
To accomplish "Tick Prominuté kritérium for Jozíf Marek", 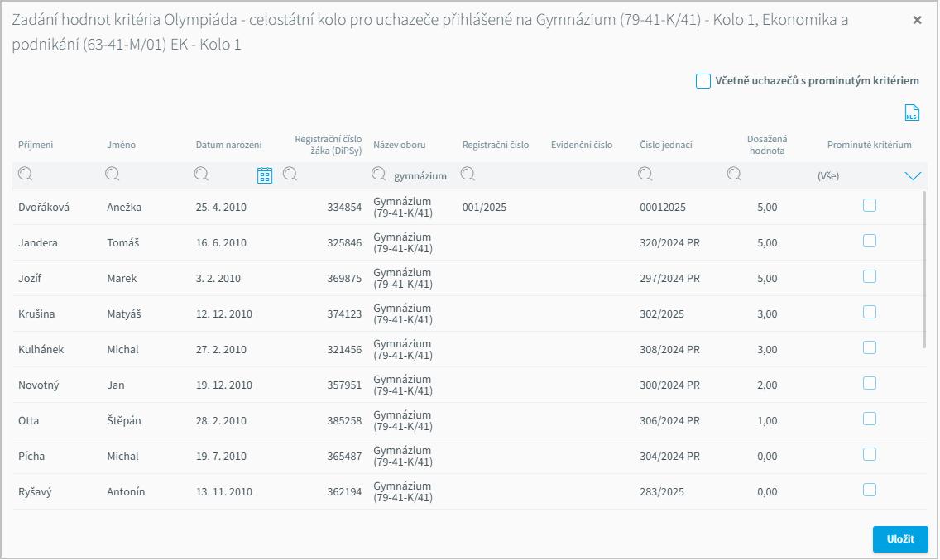I will pos(870,276).
